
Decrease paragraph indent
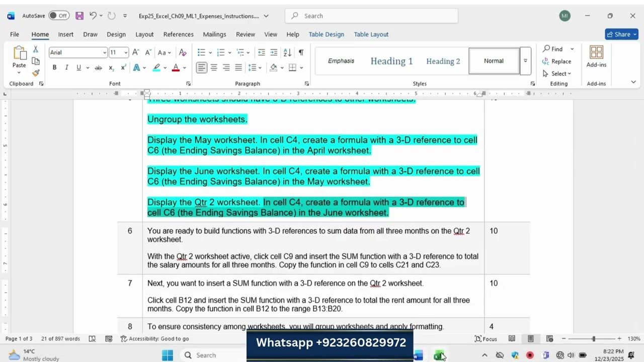click(262, 52)
